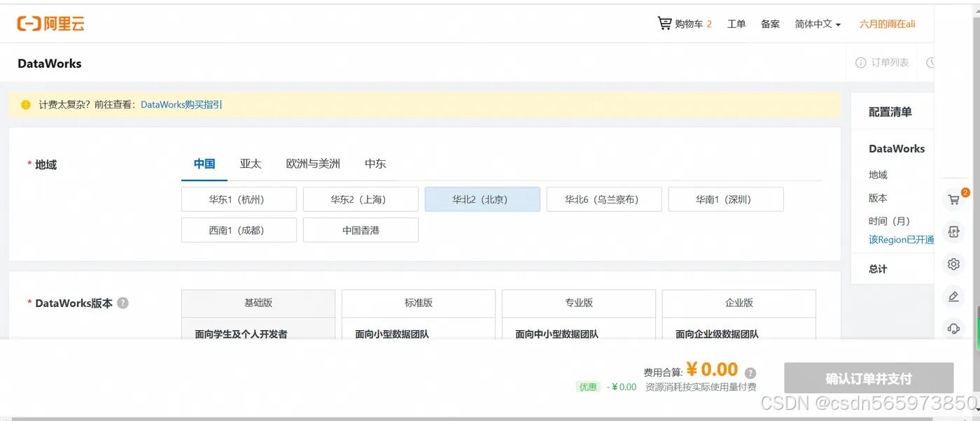Select region 华东1（杭州）
The height and width of the screenshot is (421, 980).
(239, 199)
